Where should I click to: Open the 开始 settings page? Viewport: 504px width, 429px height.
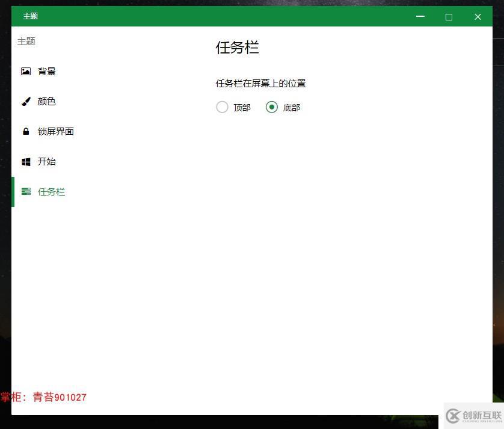pos(46,161)
